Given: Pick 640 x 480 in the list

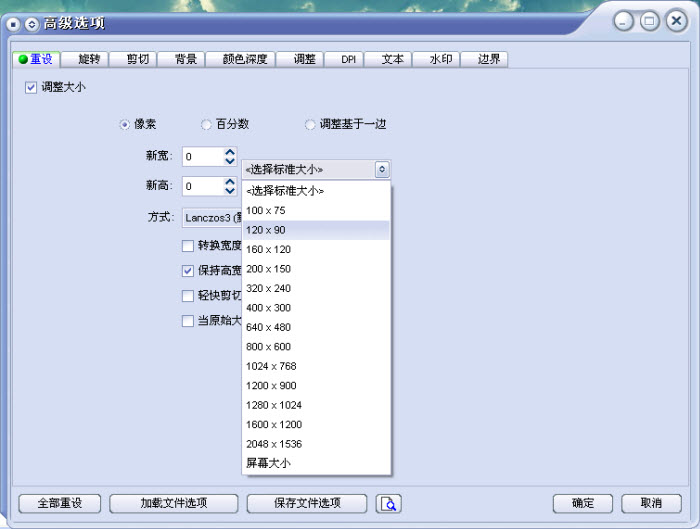Looking at the screenshot, I should click(x=316, y=327).
